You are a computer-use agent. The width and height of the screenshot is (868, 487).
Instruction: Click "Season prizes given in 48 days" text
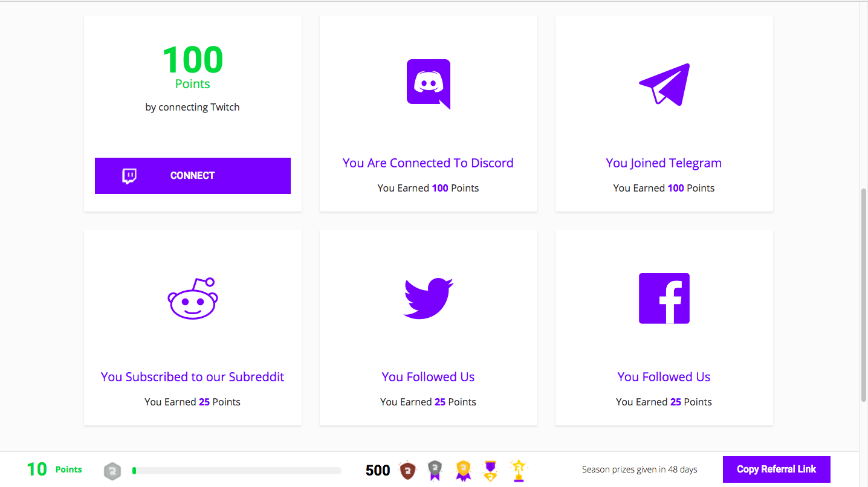pyautogui.click(x=640, y=469)
